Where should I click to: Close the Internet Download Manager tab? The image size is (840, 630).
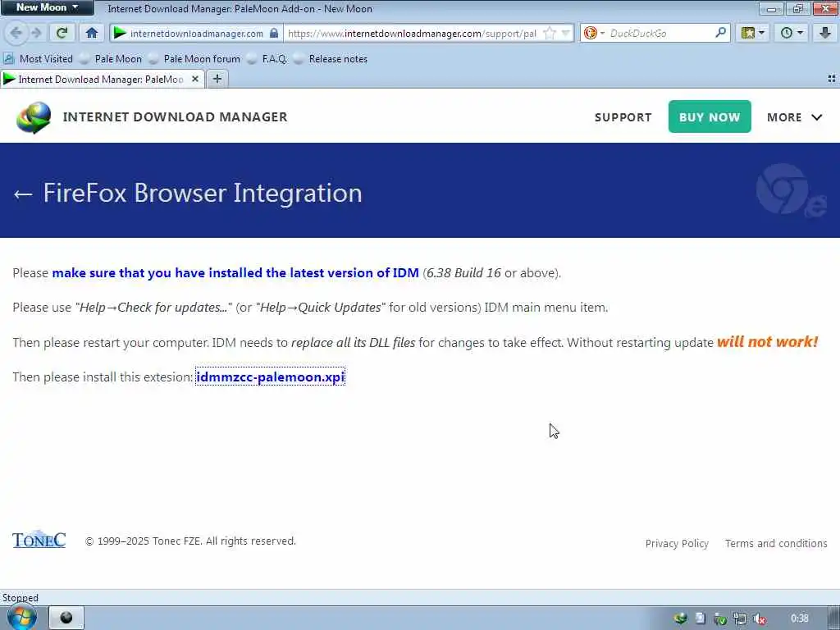point(195,80)
